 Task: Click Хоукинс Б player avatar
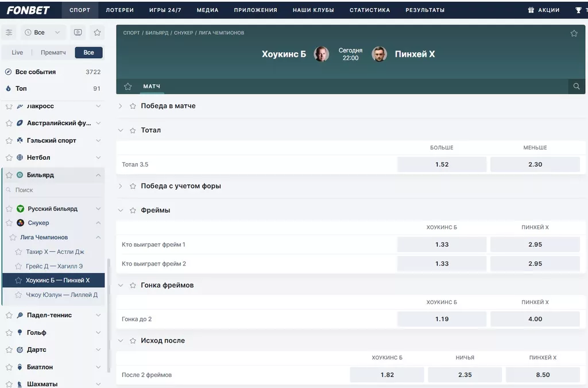point(322,54)
